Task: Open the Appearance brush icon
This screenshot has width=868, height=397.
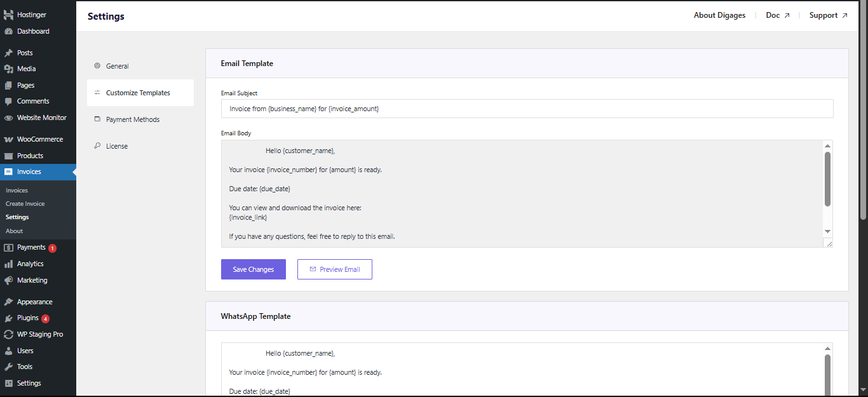Action: click(8, 301)
